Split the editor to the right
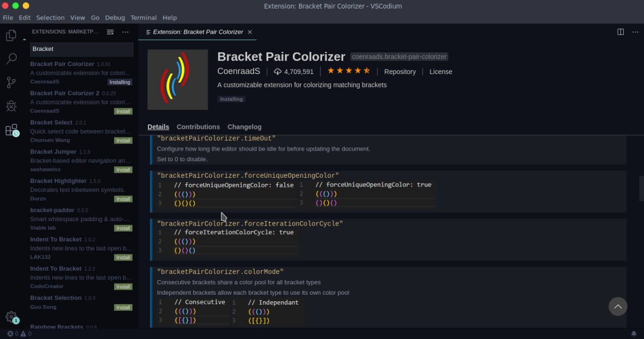Image resolution: width=644 pixels, height=339 pixels. 621,32
